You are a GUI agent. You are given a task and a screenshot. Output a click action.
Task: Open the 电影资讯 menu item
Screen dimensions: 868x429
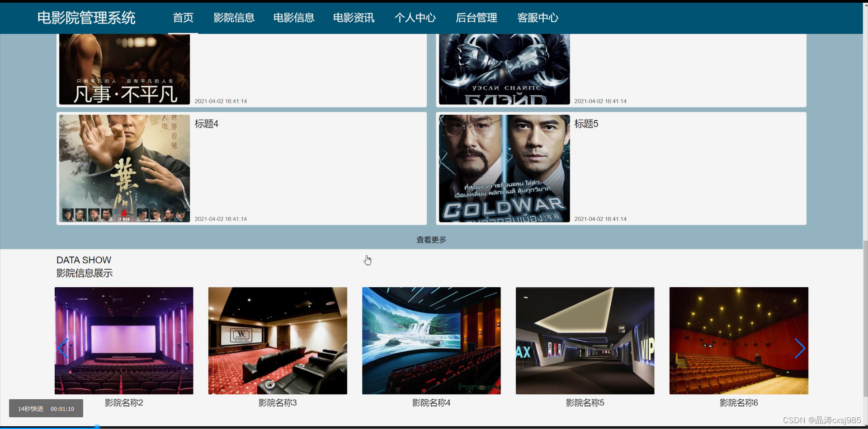pos(354,18)
